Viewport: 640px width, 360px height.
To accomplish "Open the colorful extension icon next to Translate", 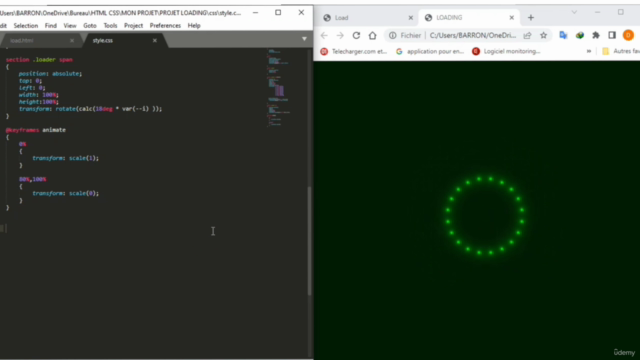I will pyautogui.click(x=580, y=36).
